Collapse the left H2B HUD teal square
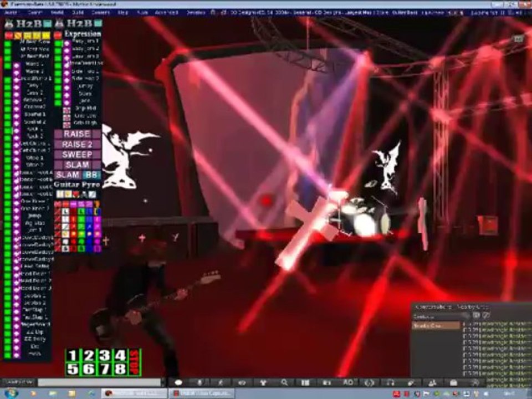Image resolution: width=532 pixels, height=399 pixels. click(x=48, y=23)
